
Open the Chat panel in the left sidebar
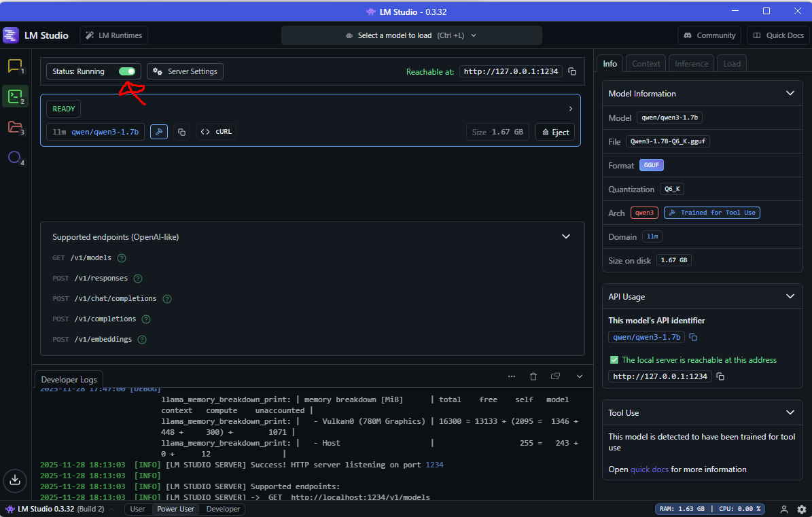coord(15,65)
